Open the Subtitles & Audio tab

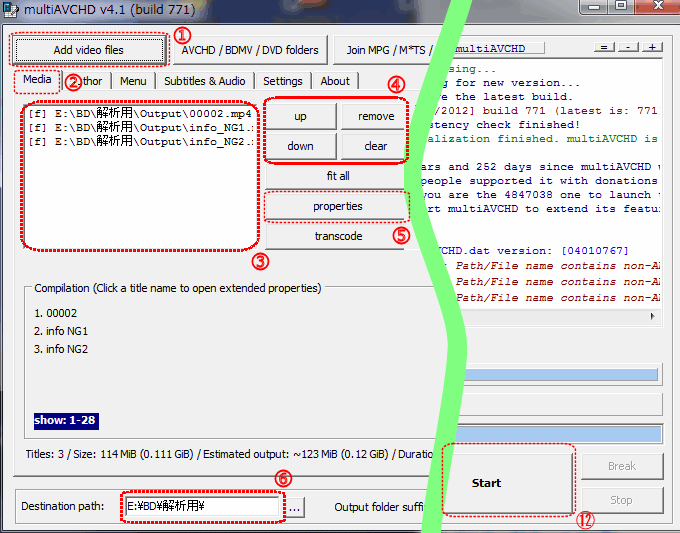coord(204,81)
